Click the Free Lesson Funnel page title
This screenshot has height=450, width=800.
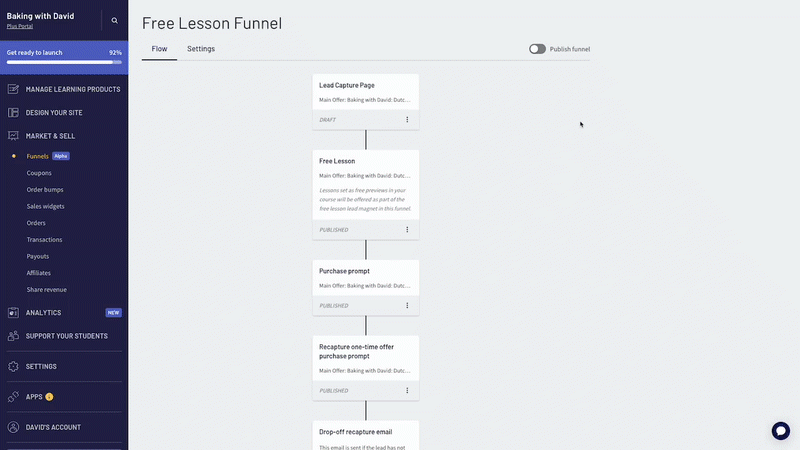tap(212, 23)
